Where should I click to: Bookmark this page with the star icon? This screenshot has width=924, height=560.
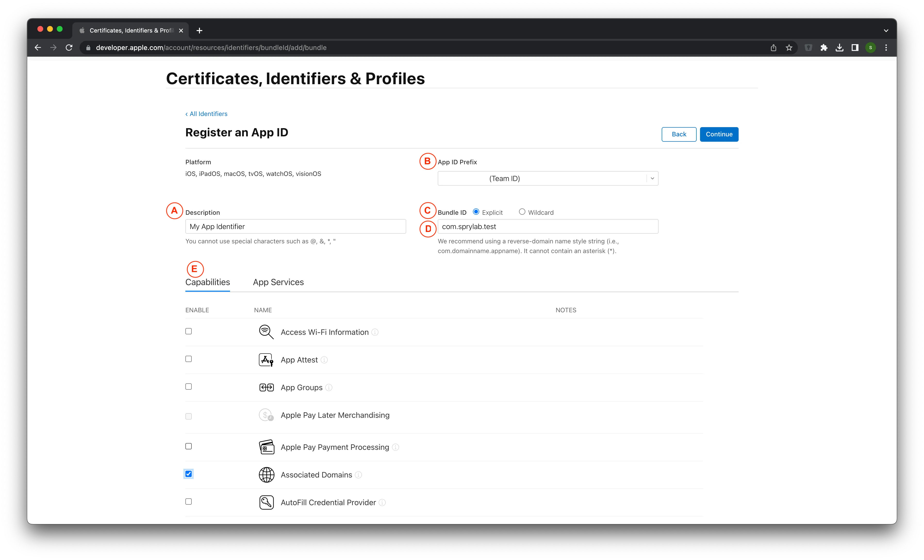789,48
